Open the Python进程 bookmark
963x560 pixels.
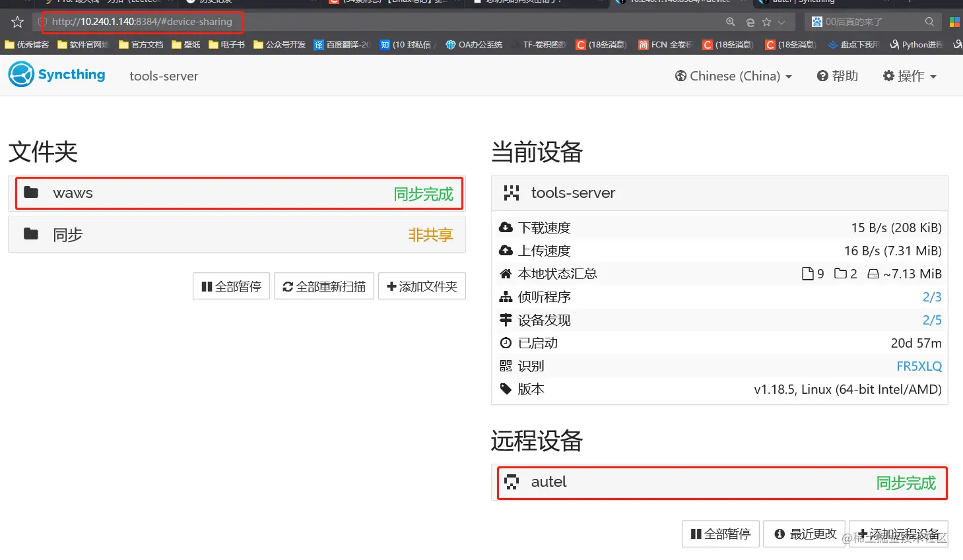point(916,45)
